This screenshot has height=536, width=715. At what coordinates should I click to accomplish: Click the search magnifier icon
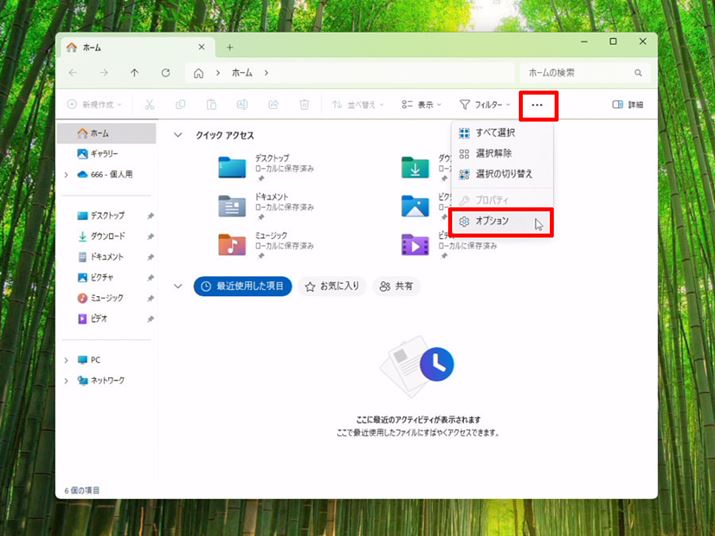(638, 73)
